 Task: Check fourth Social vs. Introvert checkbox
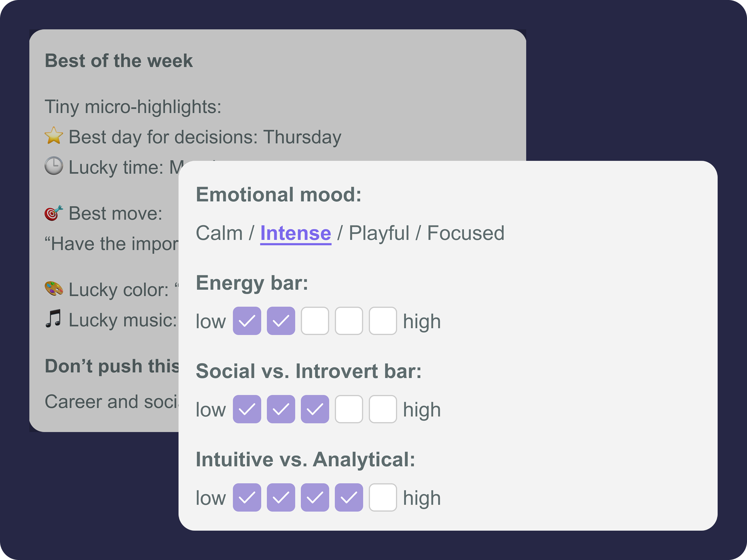[x=349, y=409]
